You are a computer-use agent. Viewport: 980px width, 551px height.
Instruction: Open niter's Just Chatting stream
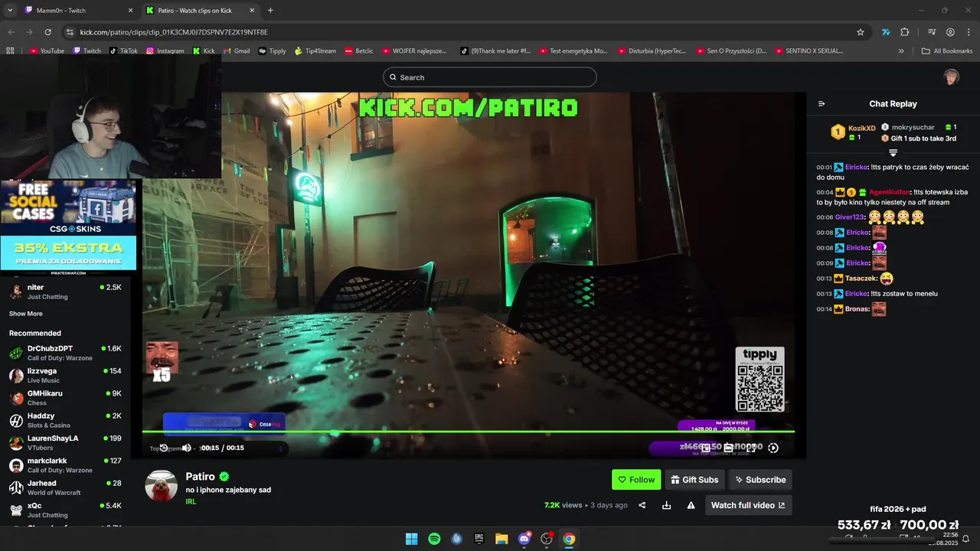tap(65, 292)
